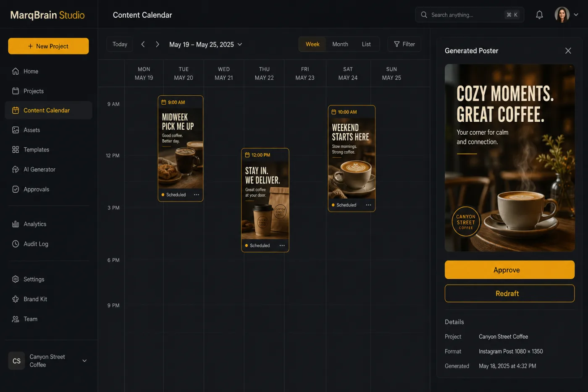588x392 pixels.
Task: View the Analytics chart icon
Action: coord(16,224)
